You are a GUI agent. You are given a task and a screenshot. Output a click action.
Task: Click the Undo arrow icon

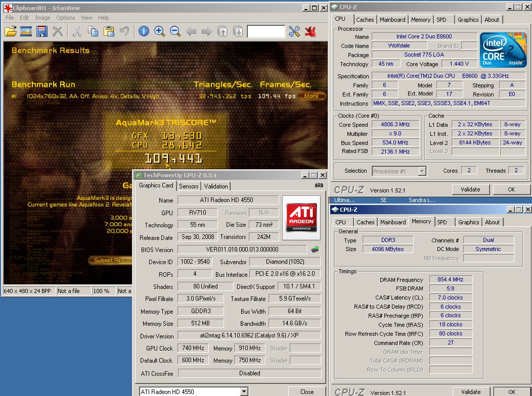124,31
